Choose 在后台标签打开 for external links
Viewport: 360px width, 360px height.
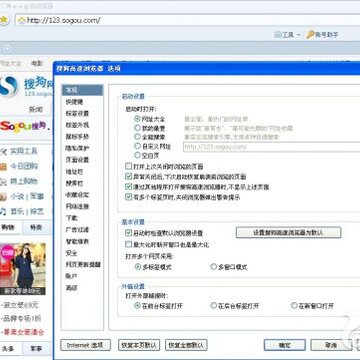[x=213, y=305]
